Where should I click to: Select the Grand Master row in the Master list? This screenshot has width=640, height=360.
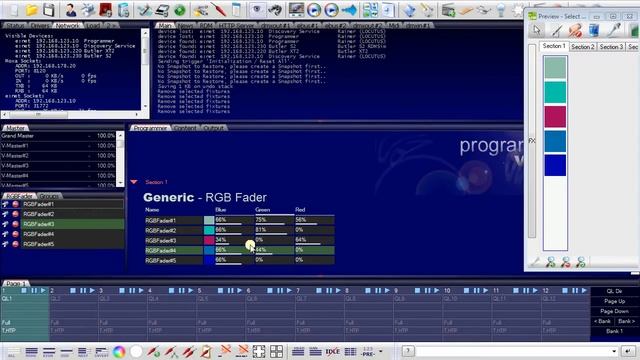point(59,136)
